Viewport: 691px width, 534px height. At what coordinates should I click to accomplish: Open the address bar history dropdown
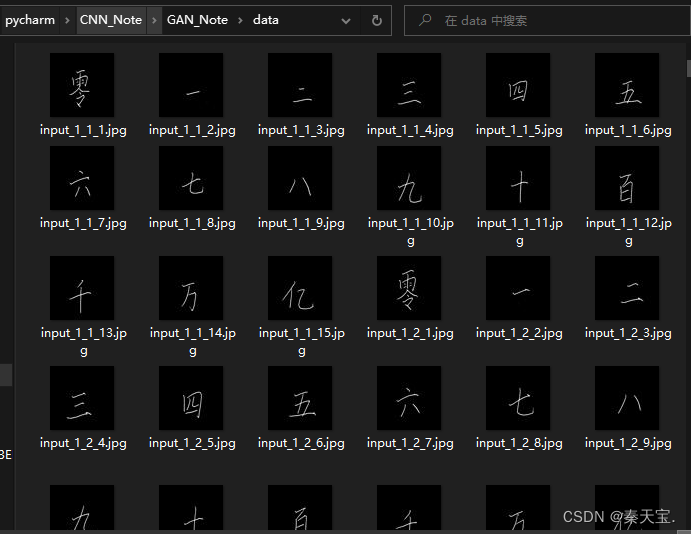point(346,21)
